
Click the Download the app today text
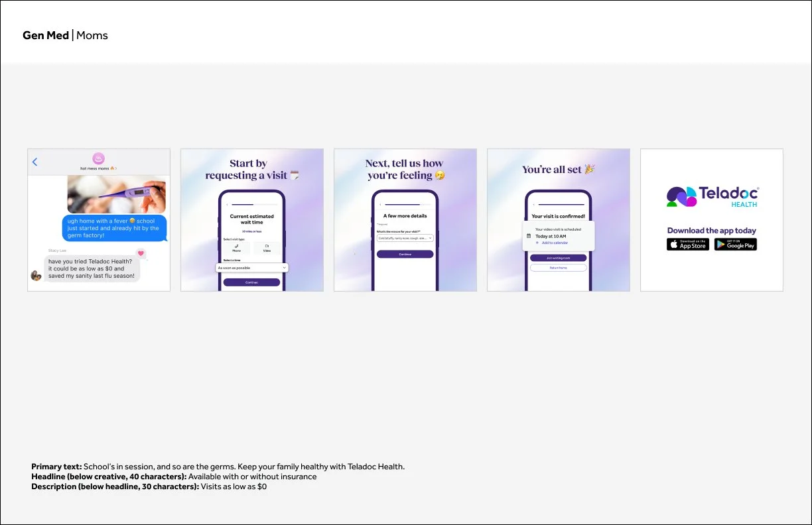712,231
